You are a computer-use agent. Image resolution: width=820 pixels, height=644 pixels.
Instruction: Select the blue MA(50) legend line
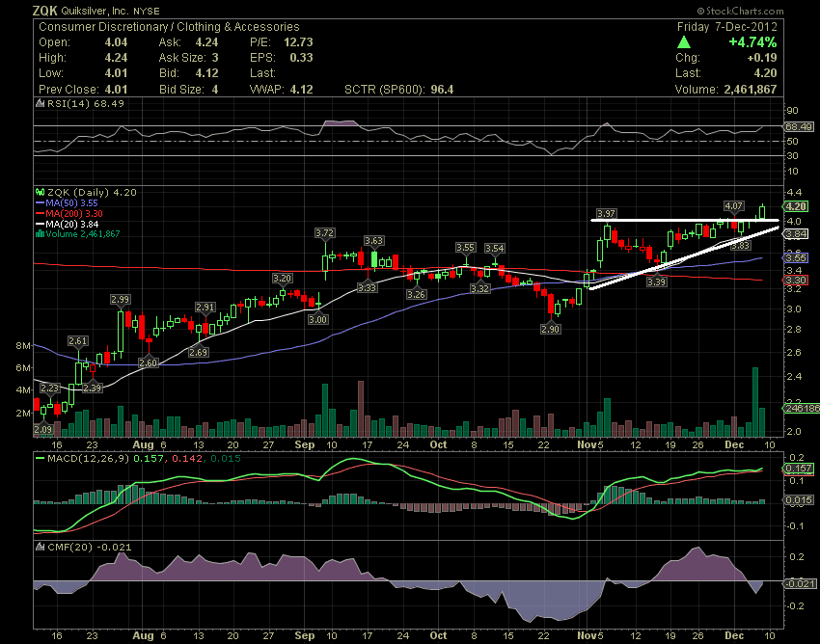40,203
